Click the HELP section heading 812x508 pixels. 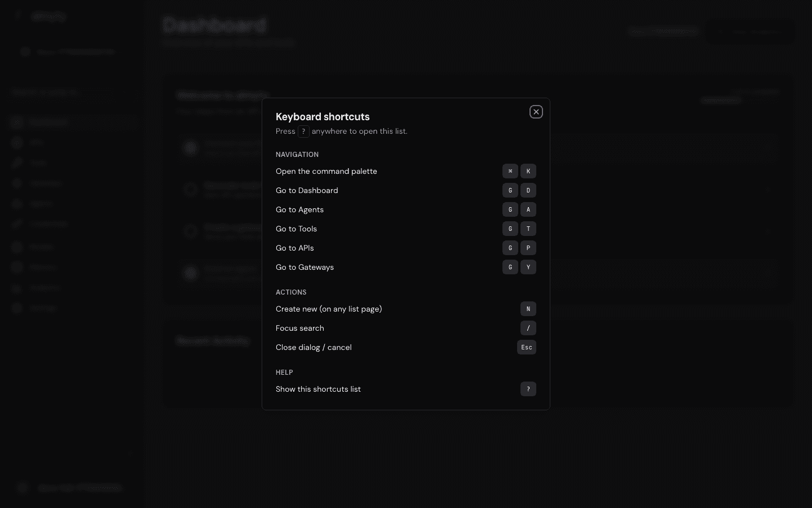(284, 373)
